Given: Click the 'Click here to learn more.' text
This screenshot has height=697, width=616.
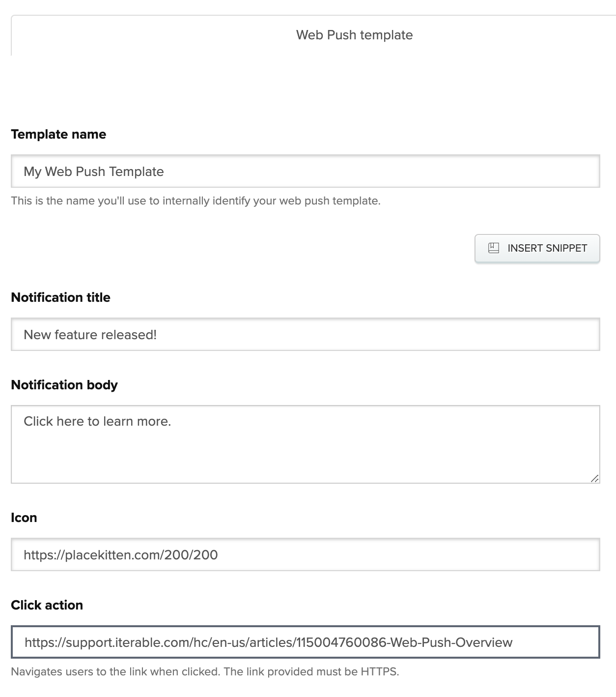Looking at the screenshot, I should 97,422.
